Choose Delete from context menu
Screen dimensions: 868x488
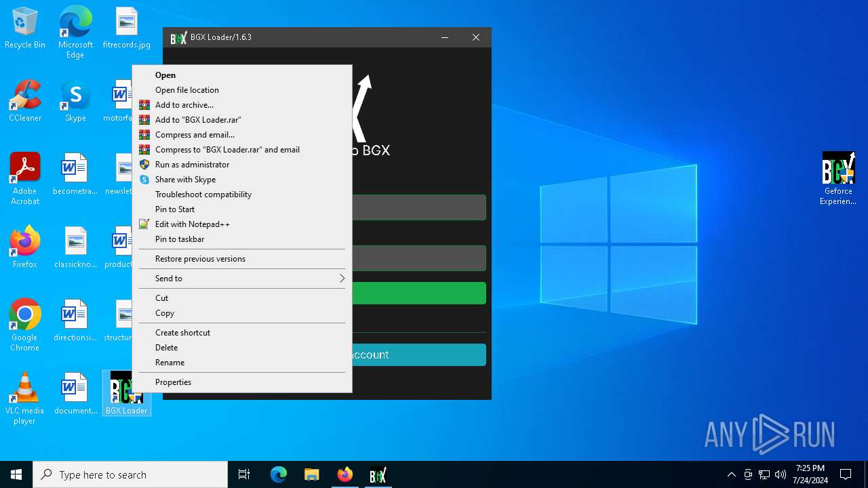coord(242,348)
